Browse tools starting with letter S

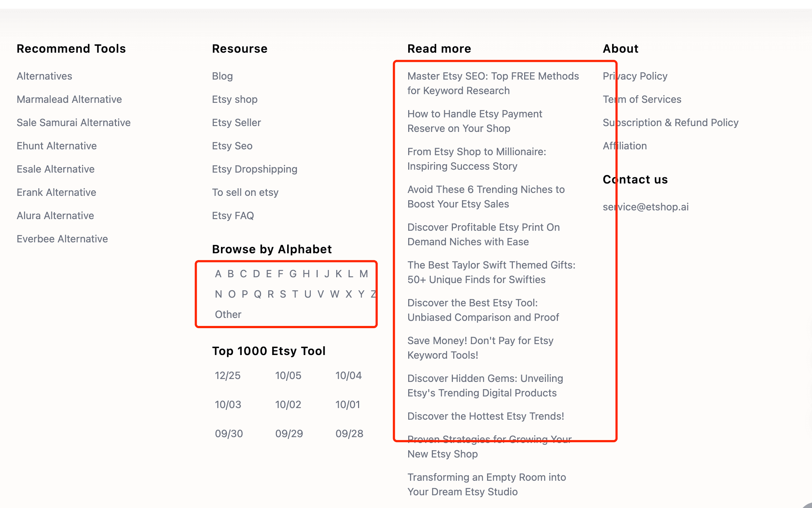283,294
